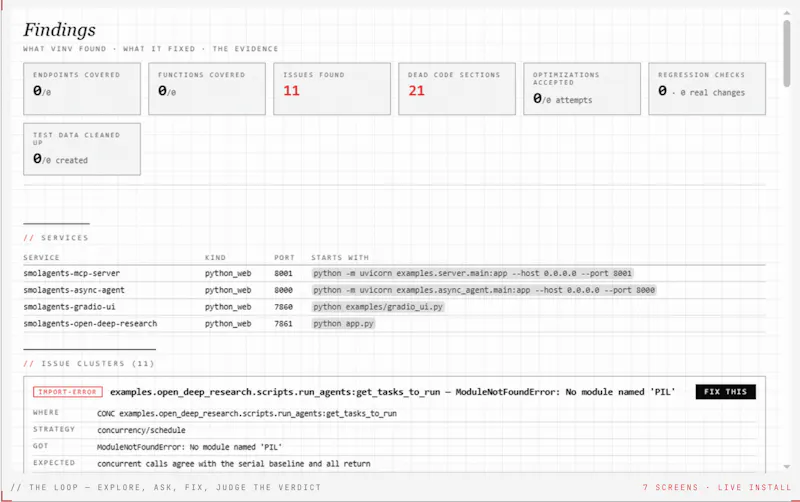Click the Findings page title
This screenshot has height=502, width=800.
point(59,30)
